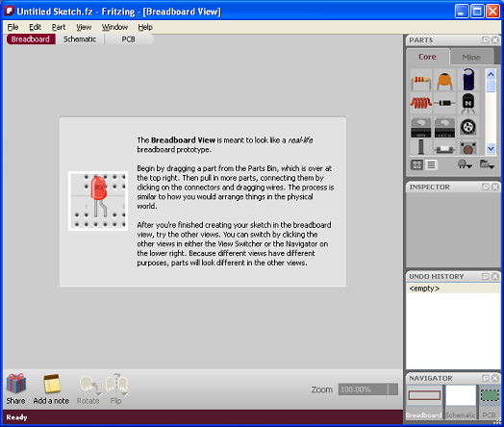The height and width of the screenshot is (427, 504).
Task: Click the Parts bin scroll down arrow
Action: click(491, 148)
